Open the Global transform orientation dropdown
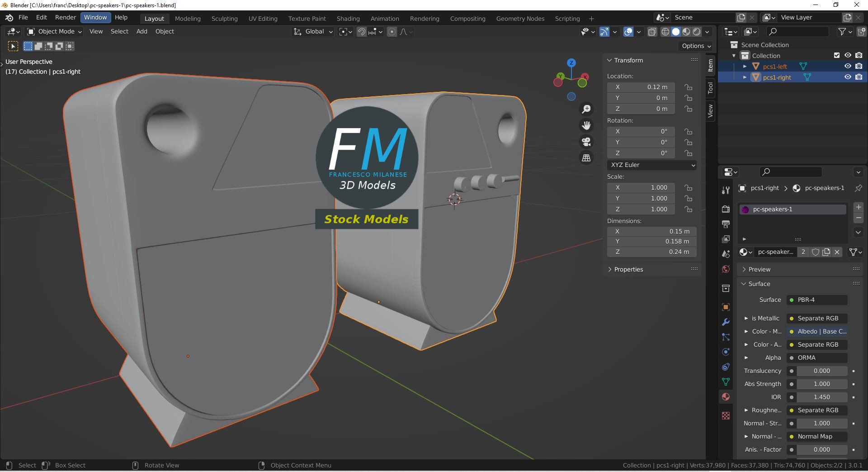Screen dimensions: 868x472 313,32
